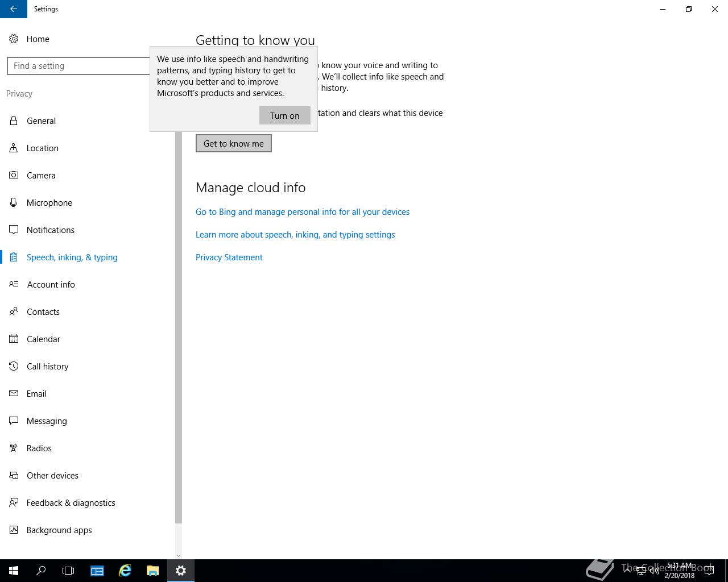Open Learn more about speech, inking link
The height and width of the screenshot is (582, 728).
pyautogui.click(x=295, y=234)
